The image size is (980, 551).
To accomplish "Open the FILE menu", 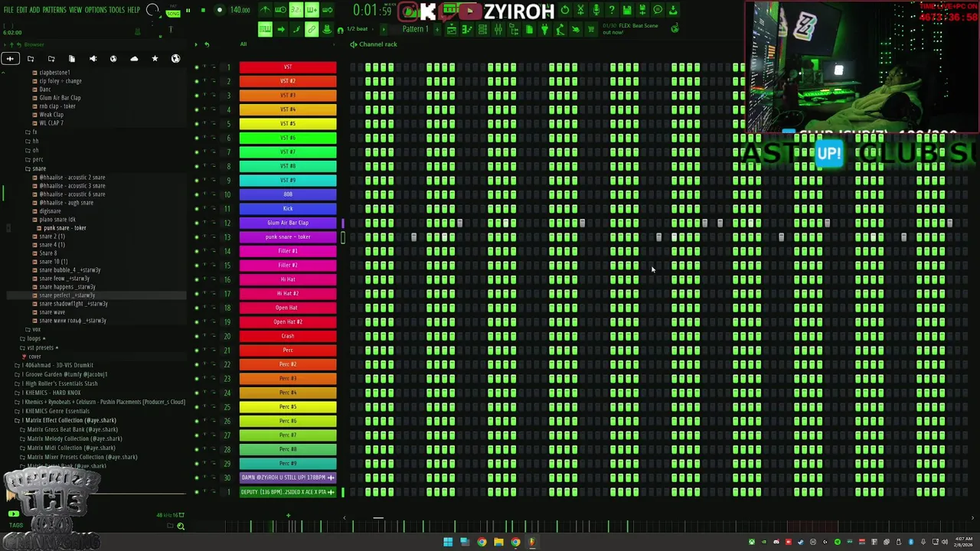I will click(x=8, y=10).
